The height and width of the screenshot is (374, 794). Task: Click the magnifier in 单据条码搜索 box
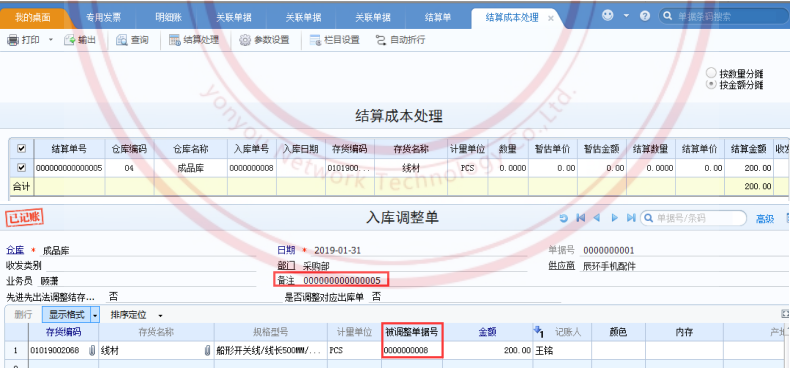click(668, 16)
